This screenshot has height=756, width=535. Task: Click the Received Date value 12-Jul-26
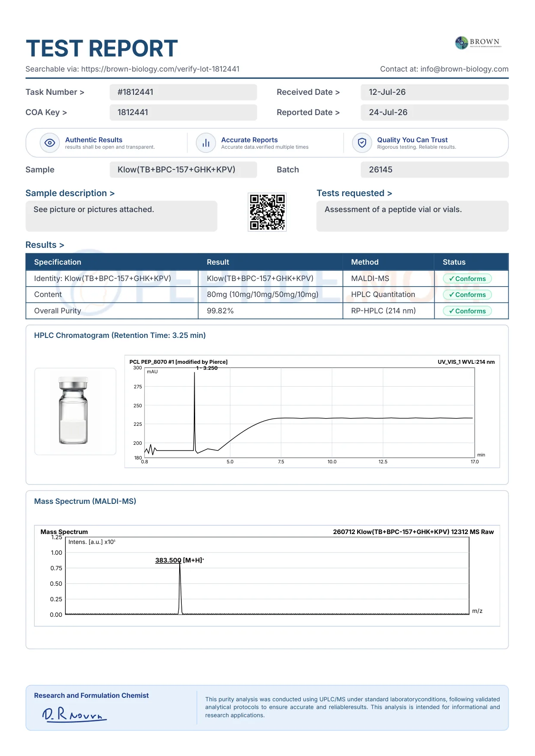pyautogui.click(x=435, y=92)
